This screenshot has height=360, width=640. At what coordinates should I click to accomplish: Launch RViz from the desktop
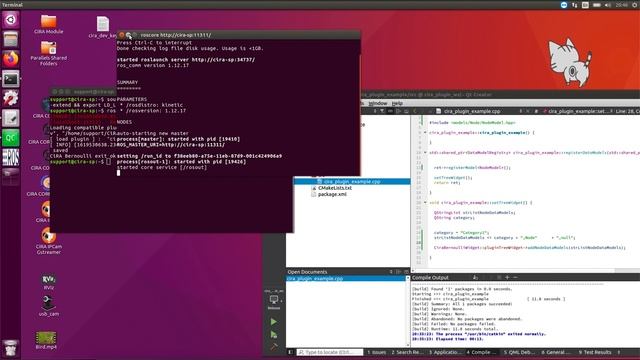pyautogui.click(x=49, y=282)
